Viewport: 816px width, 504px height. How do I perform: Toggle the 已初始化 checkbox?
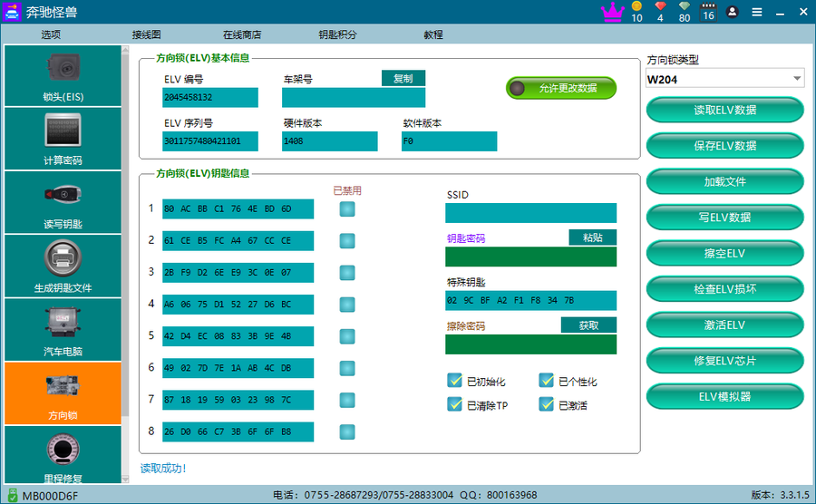click(455, 381)
